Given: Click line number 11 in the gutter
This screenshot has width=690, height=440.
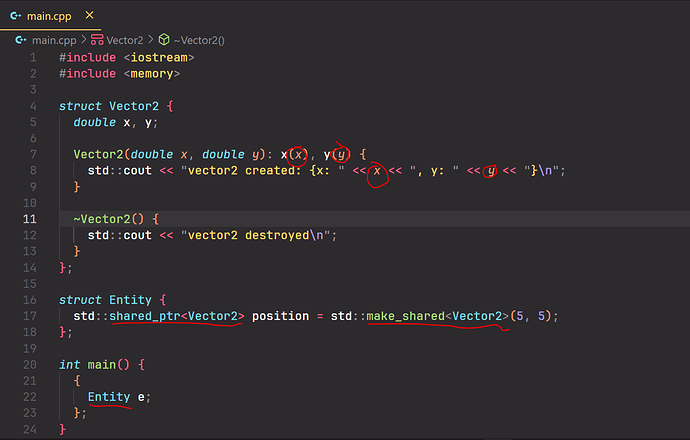Looking at the screenshot, I should [29, 219].
